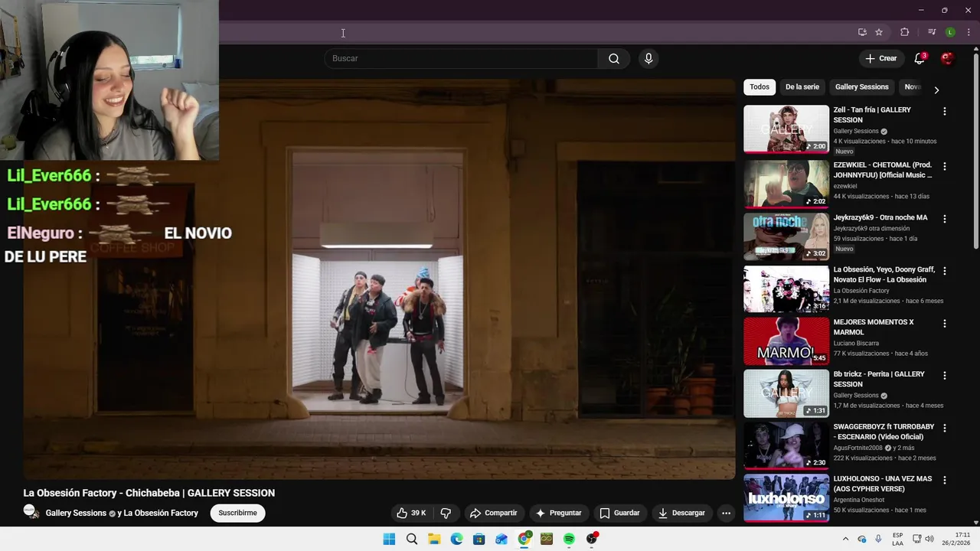
Task: Open Bb trickz Perrita thumbnail
Action: pos(786,393)
